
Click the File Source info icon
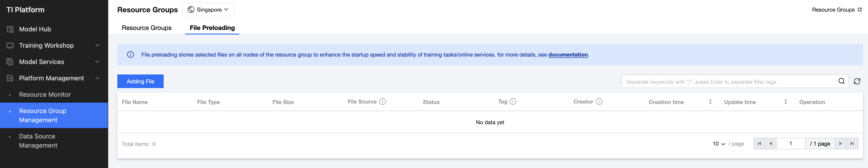click(382, 102)
